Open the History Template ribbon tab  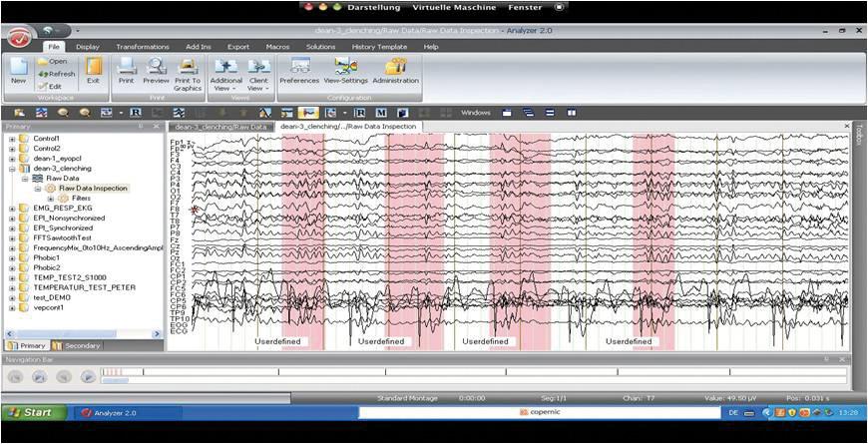(380, 47)
